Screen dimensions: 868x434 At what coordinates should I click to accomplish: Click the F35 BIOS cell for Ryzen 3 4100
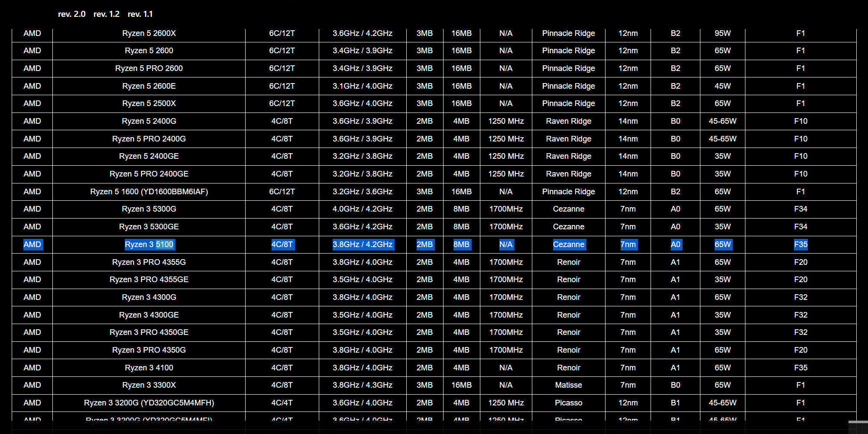(x=800, y=368)
